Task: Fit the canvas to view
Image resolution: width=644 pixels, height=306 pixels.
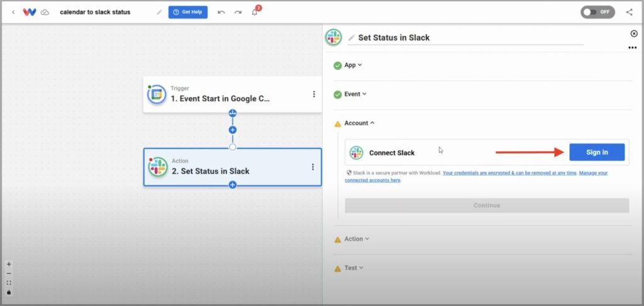Action: pos(9,283)
